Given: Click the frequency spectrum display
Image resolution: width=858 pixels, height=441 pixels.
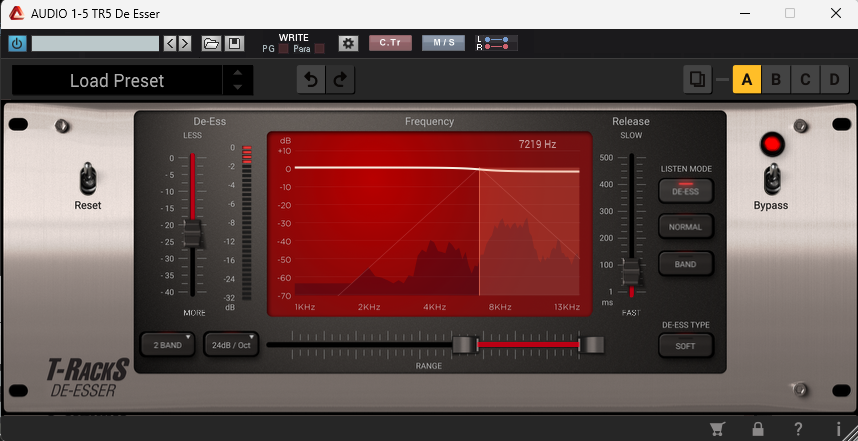Looking at the screenshot, I should click(430, 224).
